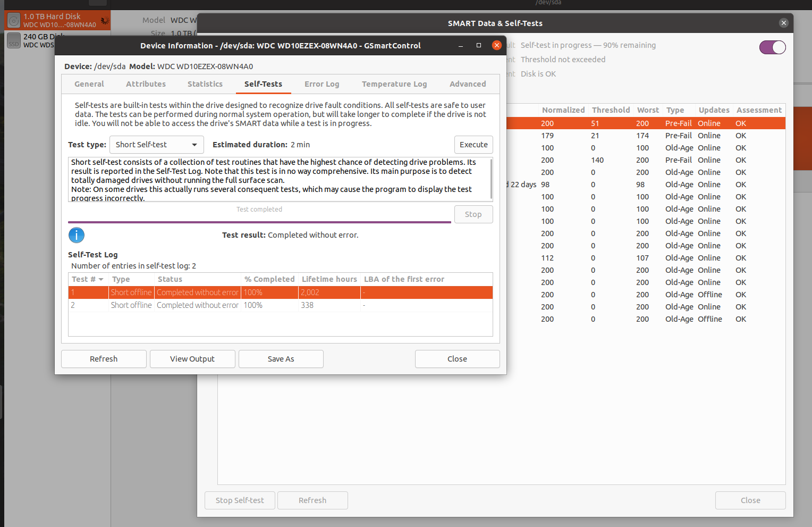Click the busy spinner on the 1.0 TB disk
The height and width of the screenshot is (527, 812).
pyautogui.click(x=105, y=21)
